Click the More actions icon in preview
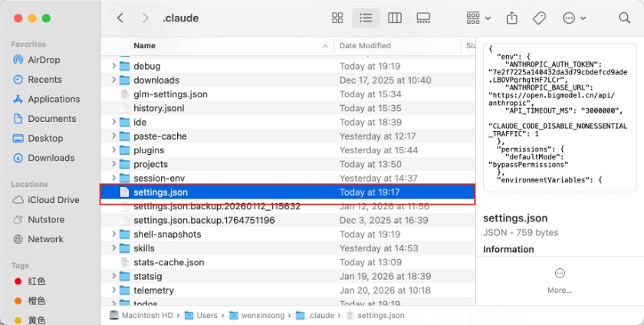 (560, 274)
